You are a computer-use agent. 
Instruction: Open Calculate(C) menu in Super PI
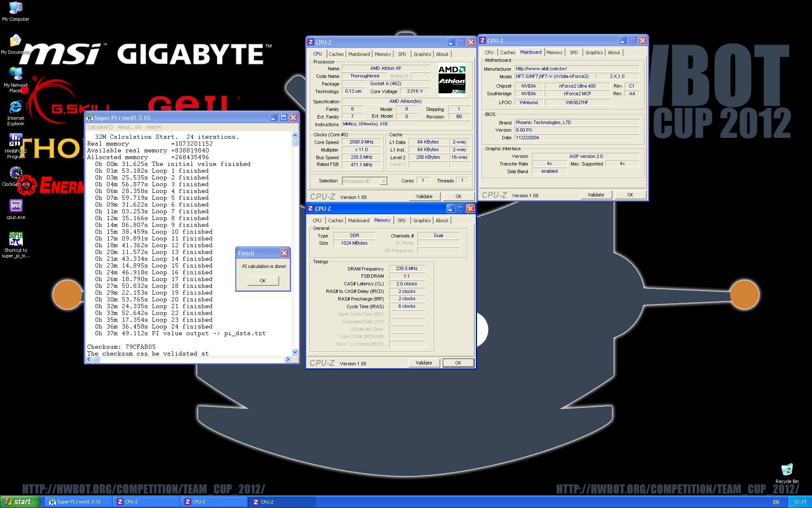click(x=100, y=127)
